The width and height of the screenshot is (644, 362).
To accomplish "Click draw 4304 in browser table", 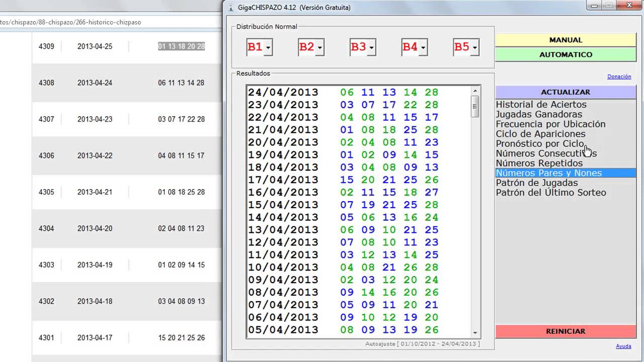I will [x=46, y=228].
